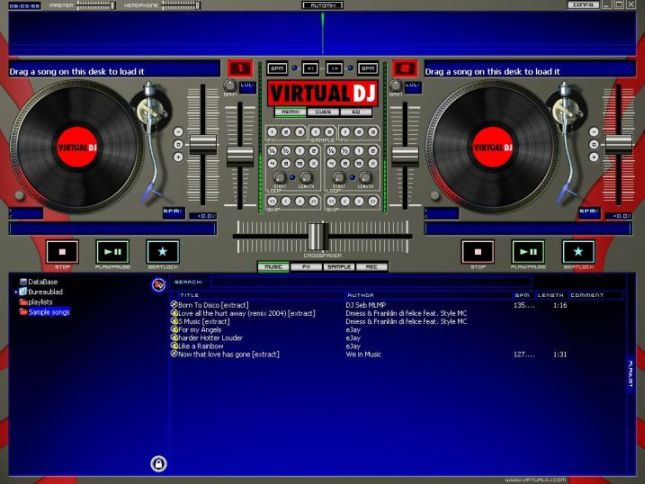Click the left deck Gain knob

(230, 86)
